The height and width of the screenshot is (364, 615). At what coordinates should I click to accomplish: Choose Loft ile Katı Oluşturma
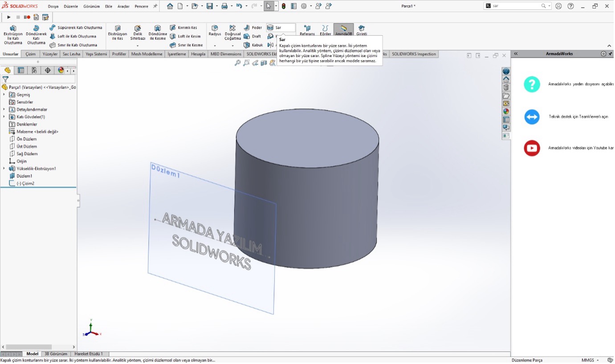[x=73, y=36]
